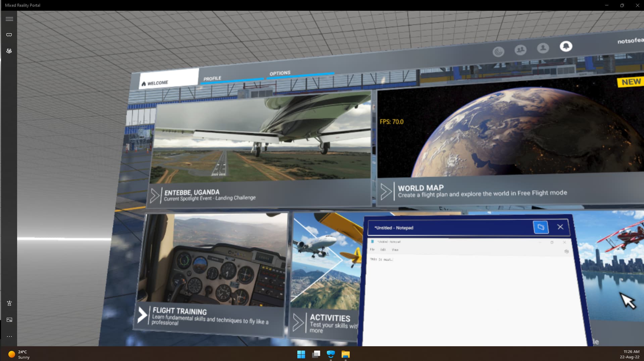
Task: Click the arrow beside FLIGHT TRAINING
Action: [142, 315]
